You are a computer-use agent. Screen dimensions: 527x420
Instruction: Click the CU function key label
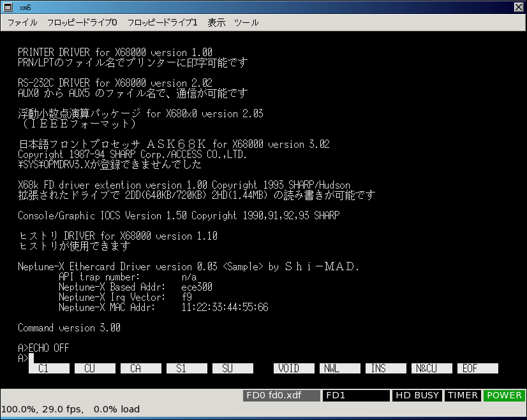[x=95, y=368]
